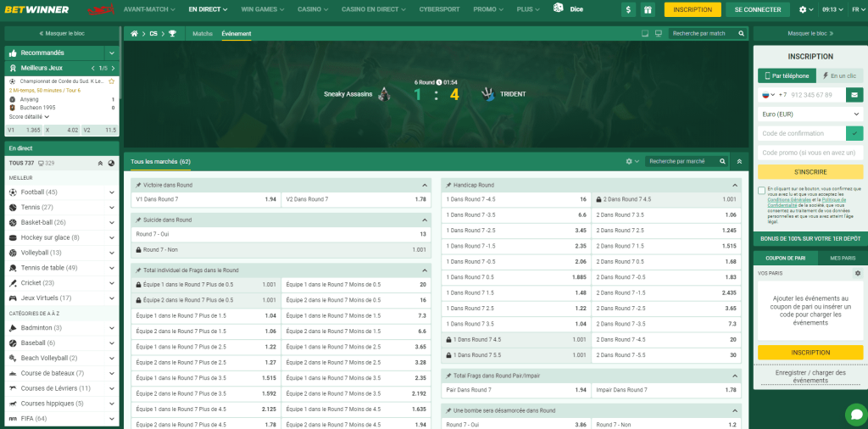Select Par téléphone registration method
The image size is (868, 429).
coord(786,75)
